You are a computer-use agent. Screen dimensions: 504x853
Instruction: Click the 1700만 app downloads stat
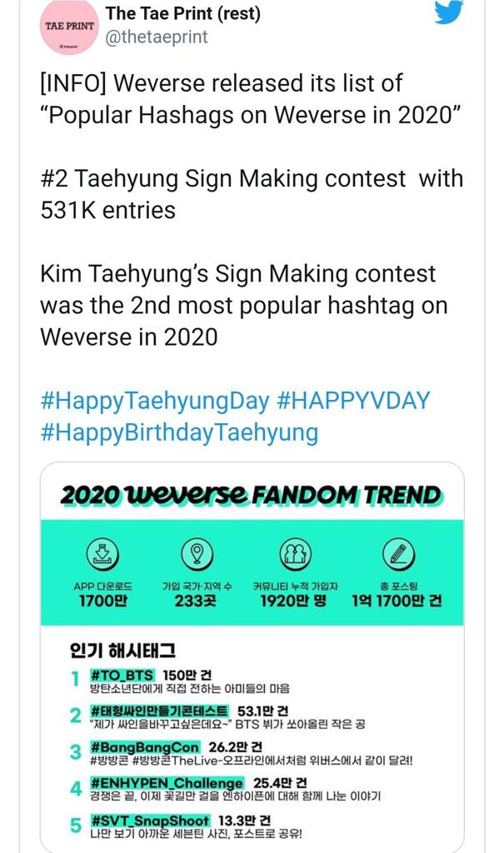102,601
